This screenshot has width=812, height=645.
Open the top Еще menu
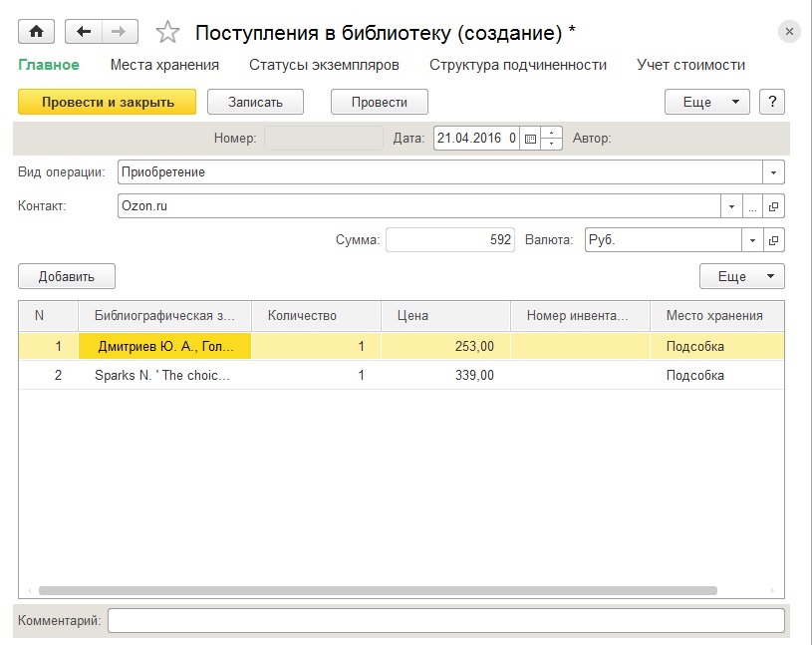[706, 102]
